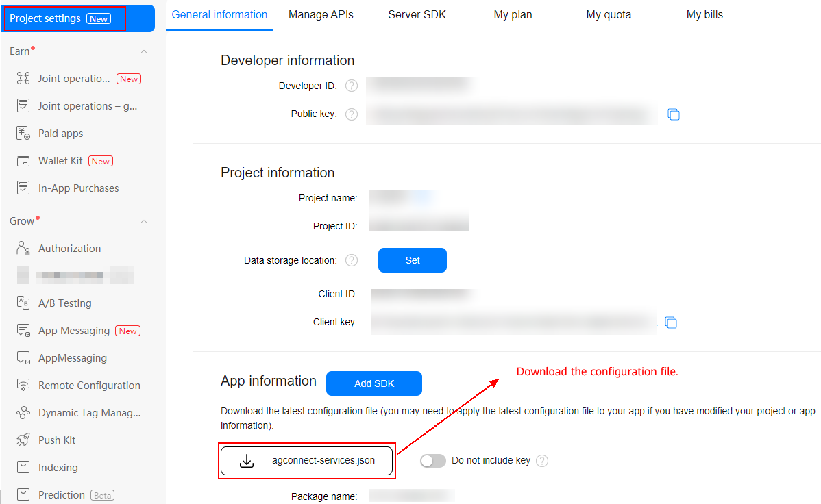
Task: Collapse the Earn section
Action: point(144,51)
